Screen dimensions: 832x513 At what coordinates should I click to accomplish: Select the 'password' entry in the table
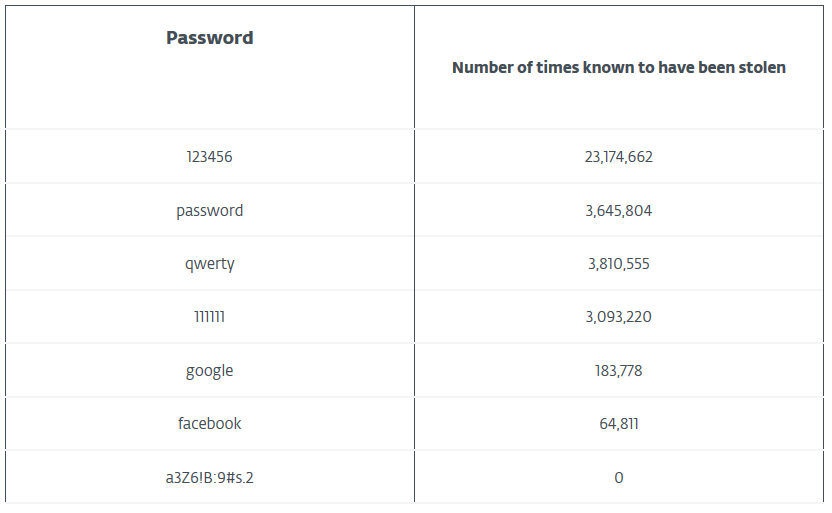(x=209, y=211)
